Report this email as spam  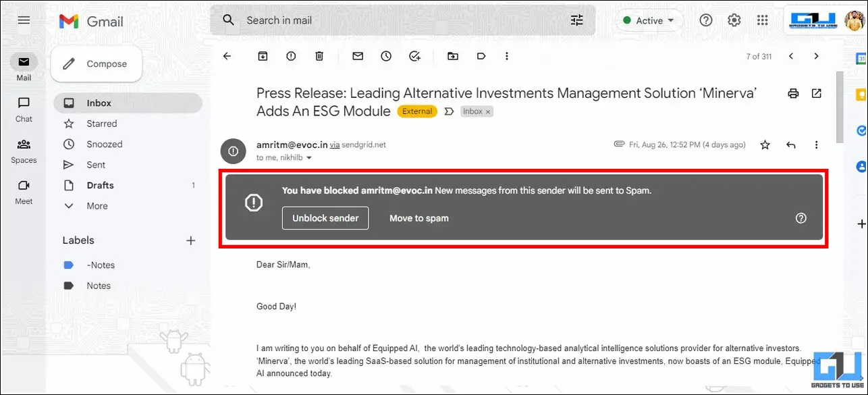(x=291, y=56)
